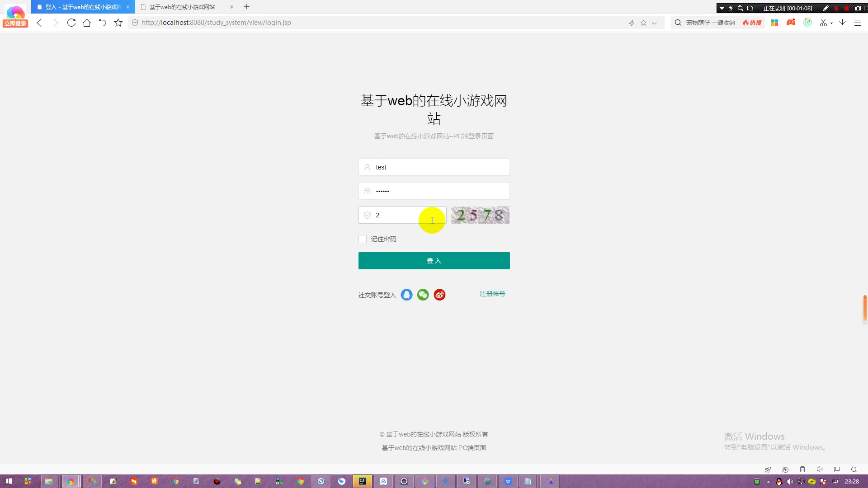This screenshot has height=488, width=868.
Task: Click the scissors screenshot tool icon
Action: point(823,23)
